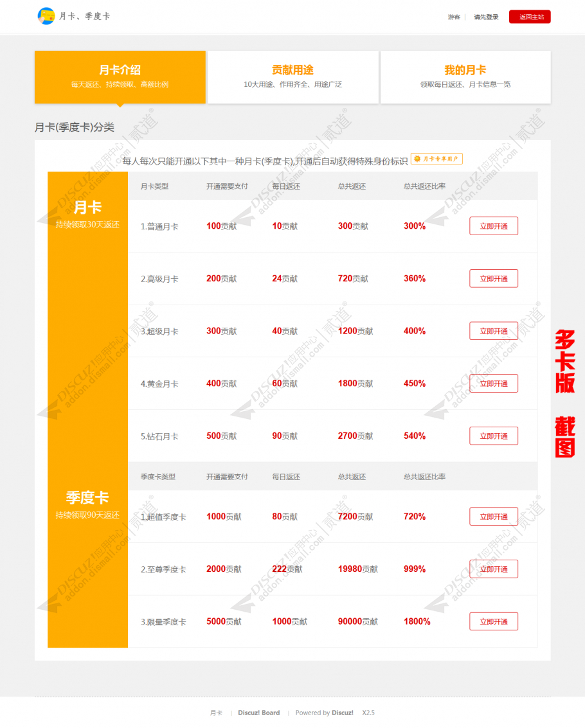Activate 立即开通 for 黄金月卡
Screen dimensions: 585x728
coord(494,384)
